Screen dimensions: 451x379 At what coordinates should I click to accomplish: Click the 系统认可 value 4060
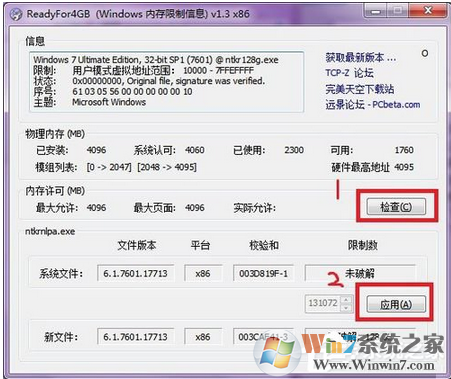(195, 150)
